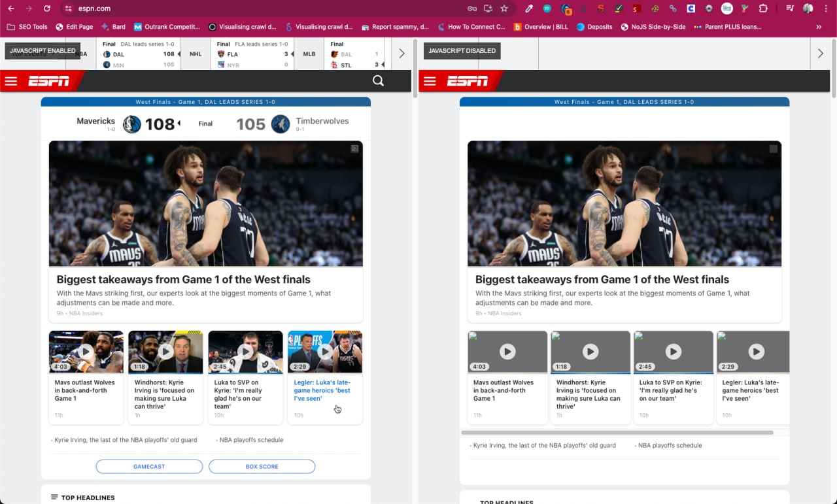Screen dimensions: 837x504
Task: Play Mavs outlast Wolves video, left pane
Action: pos(86,352)
